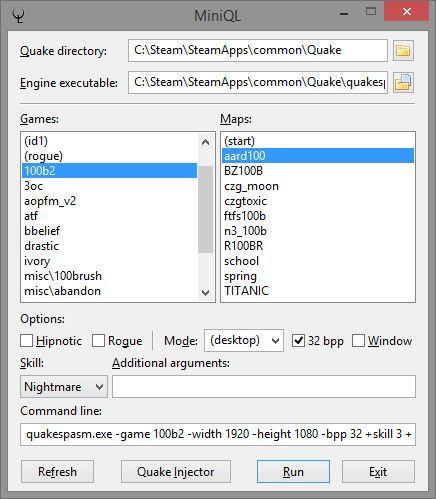Minimize the MiniQL window

click(344, 13)
